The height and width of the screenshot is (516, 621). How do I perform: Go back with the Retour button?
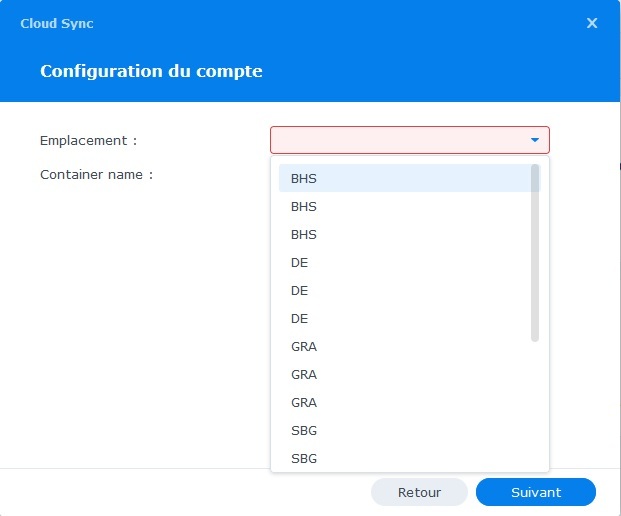[419, 492]
